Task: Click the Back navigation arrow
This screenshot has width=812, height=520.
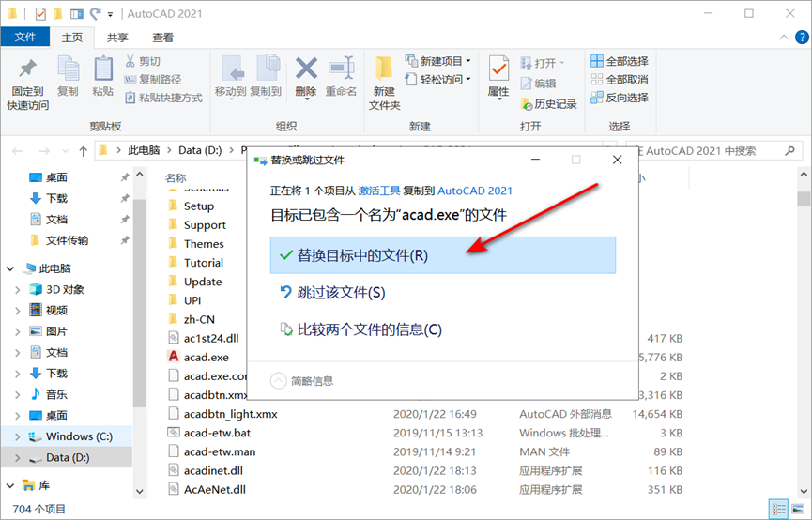Action: pos(17,151)
